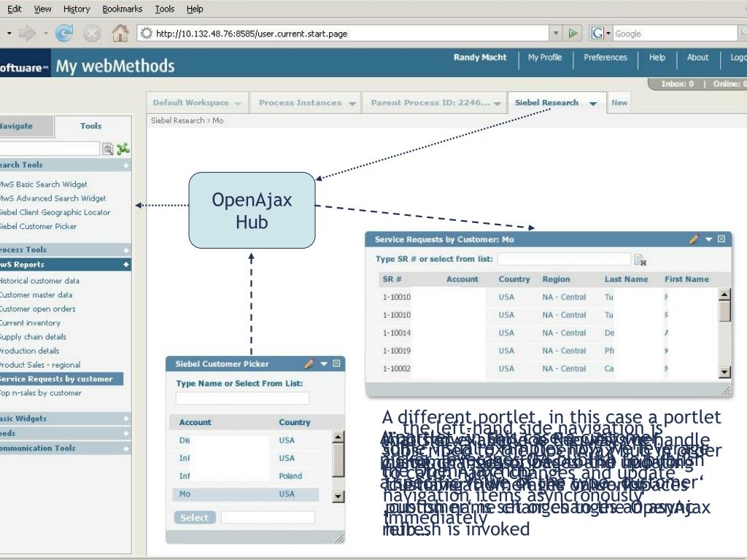Open Parent Process ID tab dropdown arrow
The width and height of the screenshot is (747, 560).
point(498,104)
